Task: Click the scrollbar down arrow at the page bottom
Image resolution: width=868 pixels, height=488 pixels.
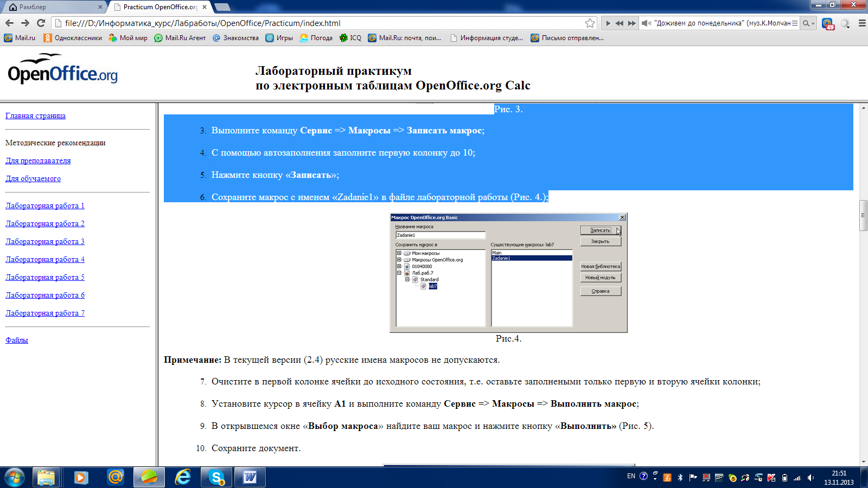Action: click(863, 462)
